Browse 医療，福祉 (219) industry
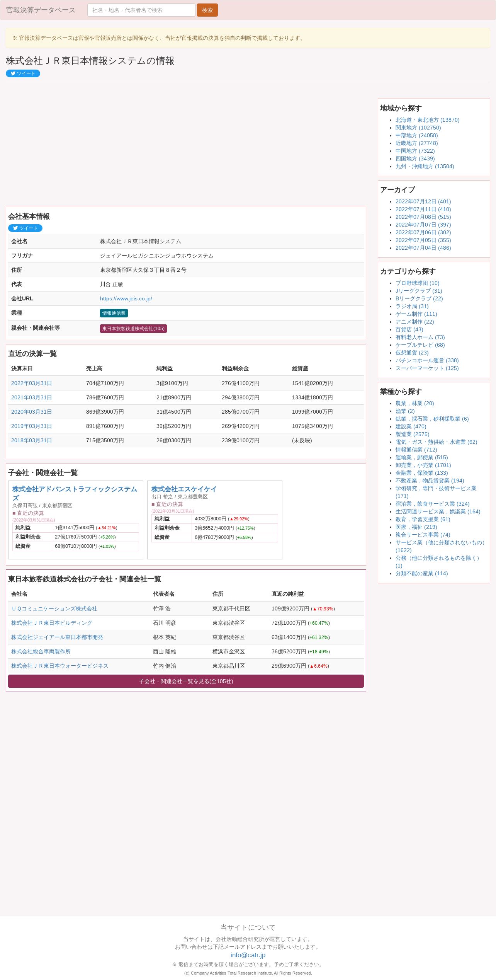Viewport: 496px width, 980px height. click(x=416, y=527)
